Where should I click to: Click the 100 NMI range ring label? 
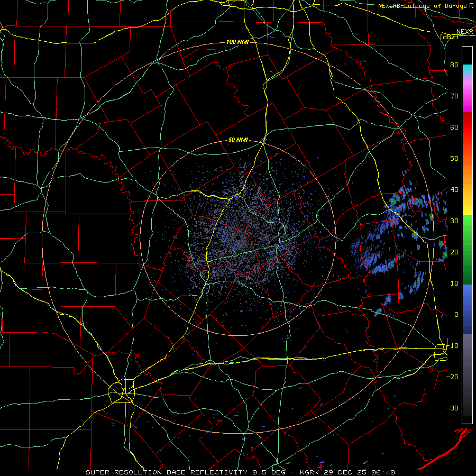point(237,42)
